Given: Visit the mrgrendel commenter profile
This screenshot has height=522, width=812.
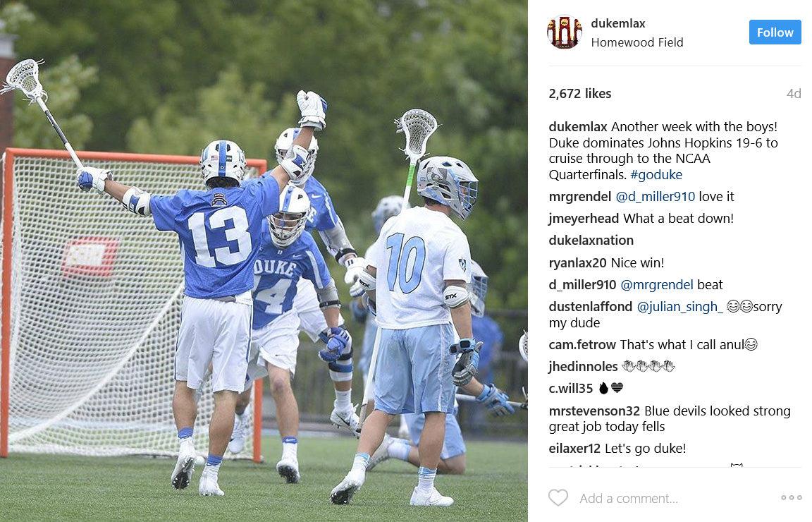Looking at the screenshot, I should tap(579, 197).
